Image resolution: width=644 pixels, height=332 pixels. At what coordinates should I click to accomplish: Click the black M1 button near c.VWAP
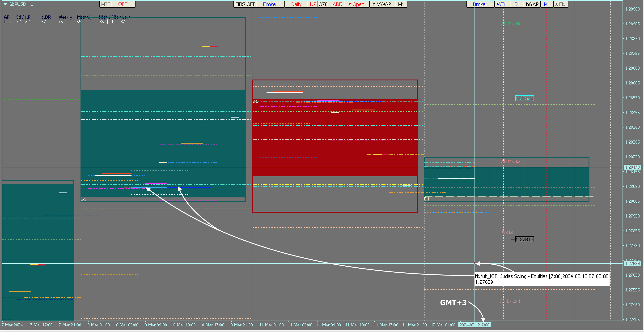pos(401,4)
